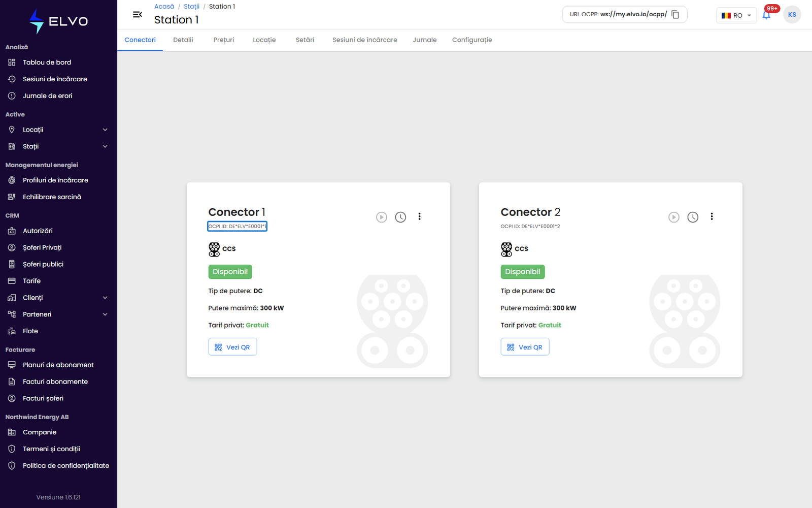Viewport: 812px width, 508px height.
Task: Collapse the sidebar menu icon
Action: [137, 15]
